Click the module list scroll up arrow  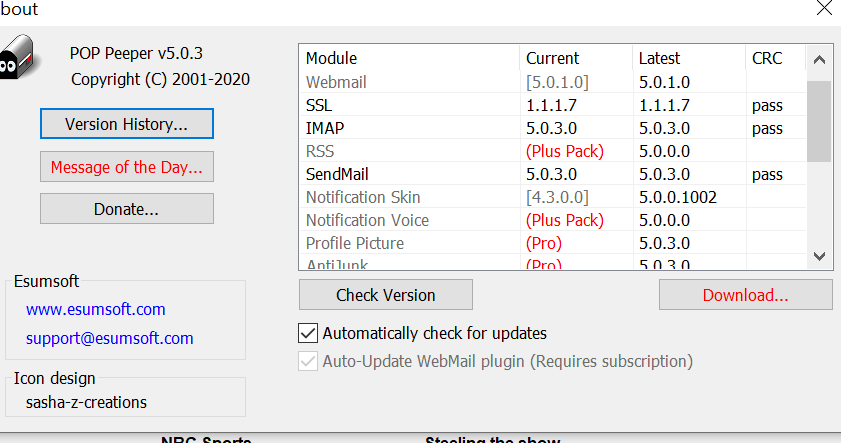(819, 60)
